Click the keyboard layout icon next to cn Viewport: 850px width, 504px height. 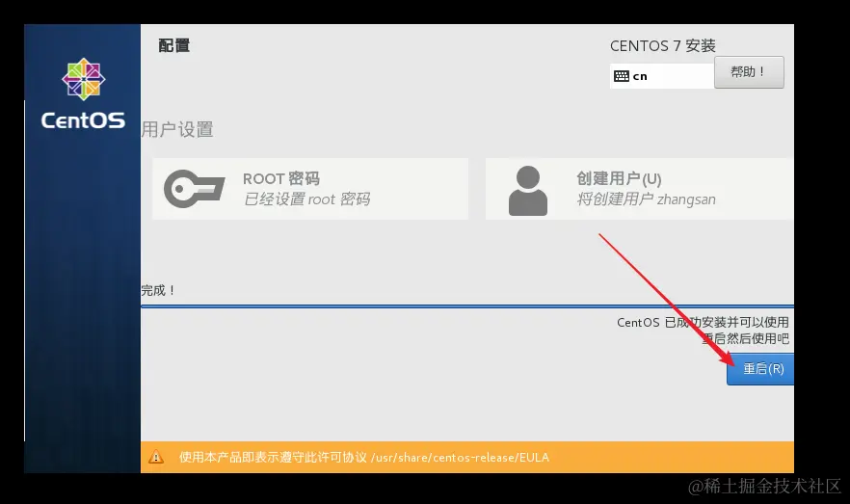pos(622,76)
